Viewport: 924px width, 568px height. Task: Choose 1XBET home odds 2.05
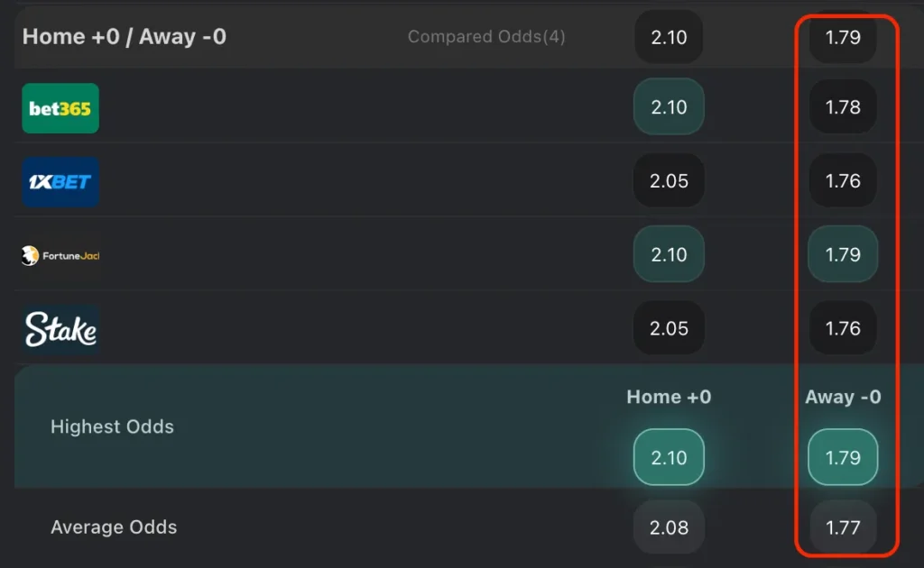[669, 181]
